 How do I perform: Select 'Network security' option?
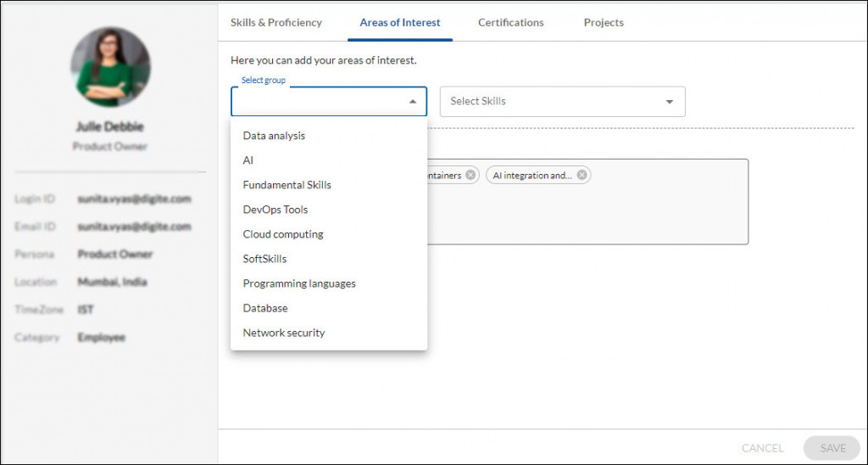[329, 333]
